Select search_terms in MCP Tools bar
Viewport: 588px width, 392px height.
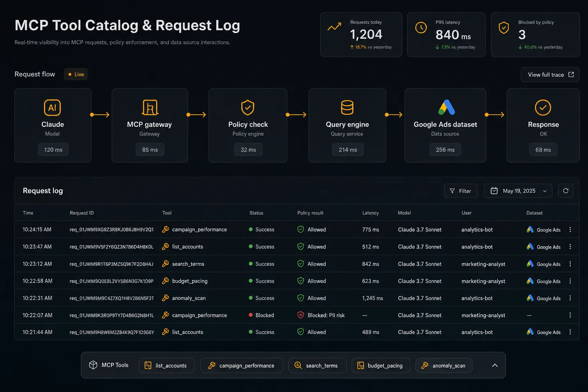[x=317, y=366]
